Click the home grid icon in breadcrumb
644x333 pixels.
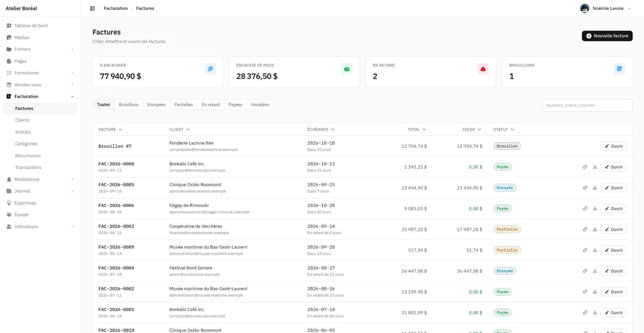(x=93, y=8)
